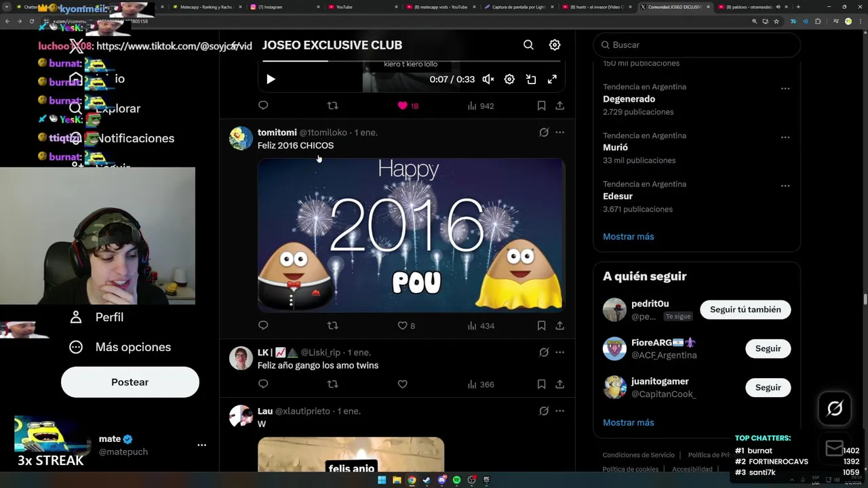Unmute the video's speaker icon
This screenshot has width=868, height=488.
coord(488,79)
